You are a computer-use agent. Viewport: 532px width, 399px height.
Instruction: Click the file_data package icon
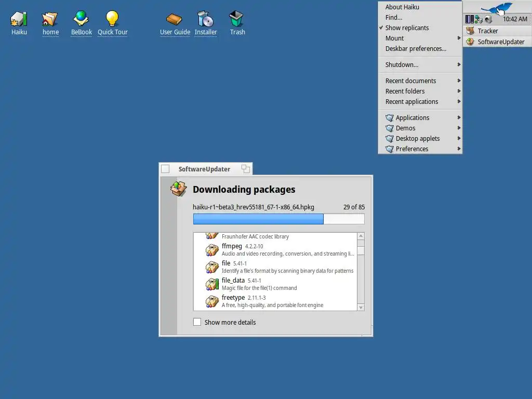pos(212,284)
